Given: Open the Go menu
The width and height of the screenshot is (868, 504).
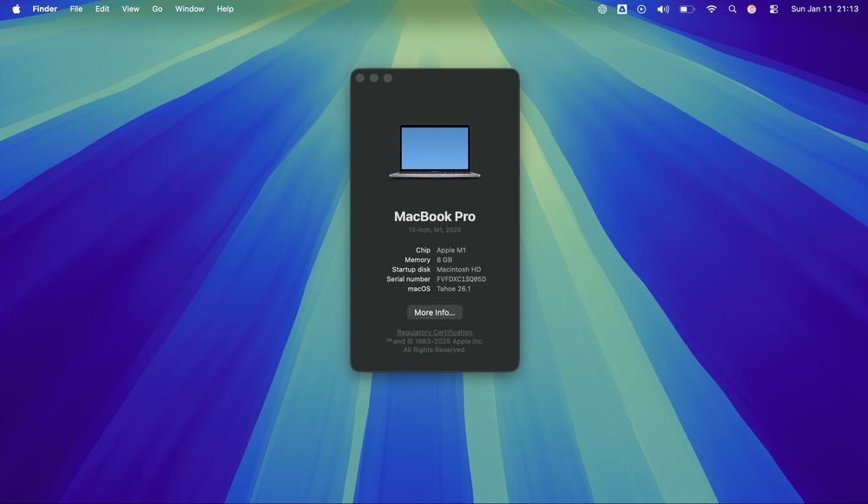Looking at the screenshot, I should [157, 9].
